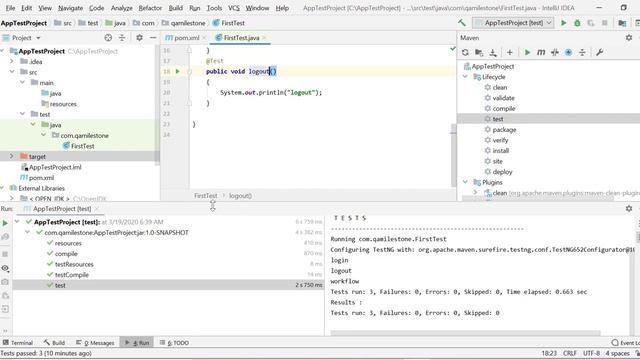Screen dimensions: 640x360
Task: Select the package lifecycle phase
Action: tap(504, 129)
